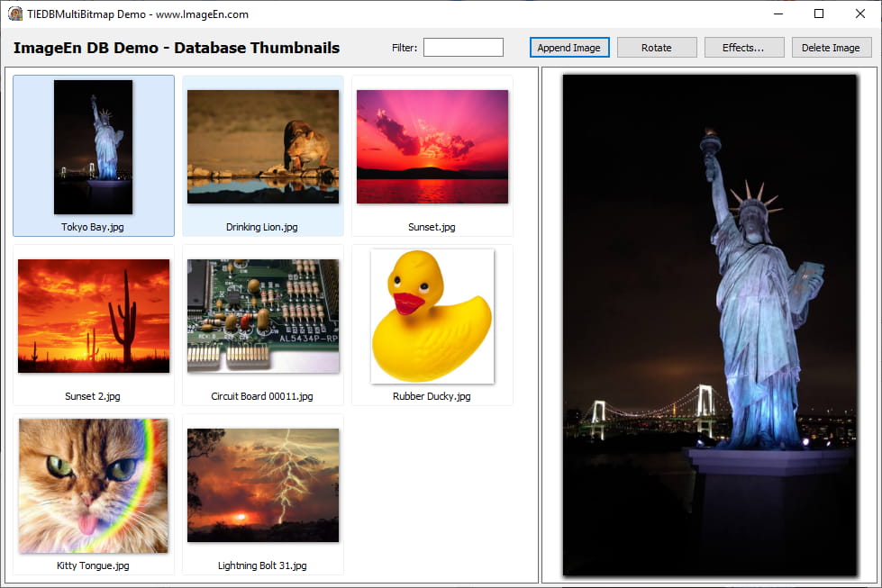Delete the selected image
Viewport: 882px width, 588px height.
[x=831, y=48]
